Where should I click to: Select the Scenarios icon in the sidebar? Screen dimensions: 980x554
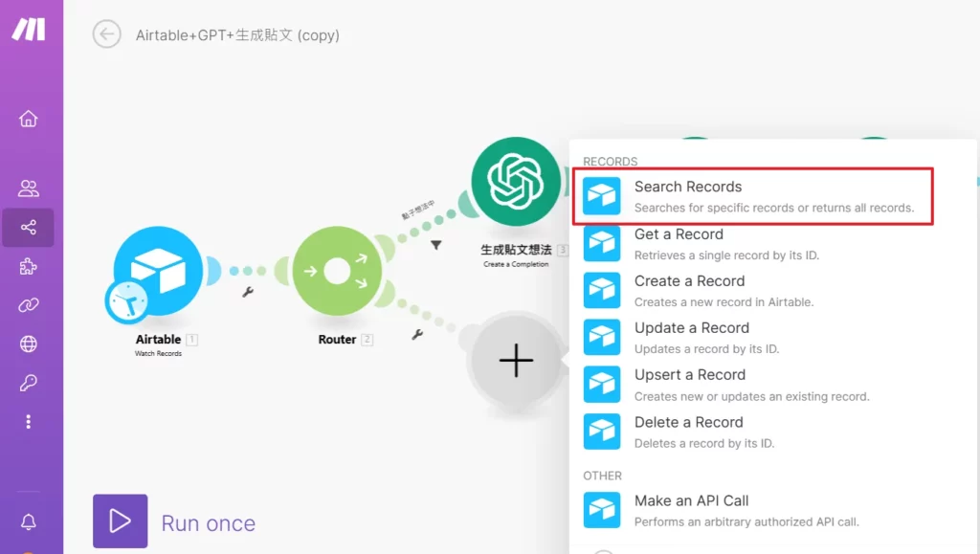pos(28,228)
